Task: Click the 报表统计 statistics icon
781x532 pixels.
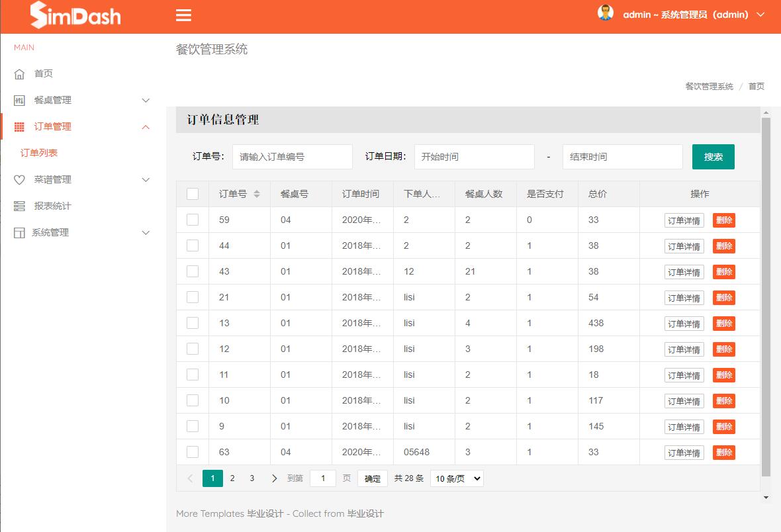Action: coord(20,206)
